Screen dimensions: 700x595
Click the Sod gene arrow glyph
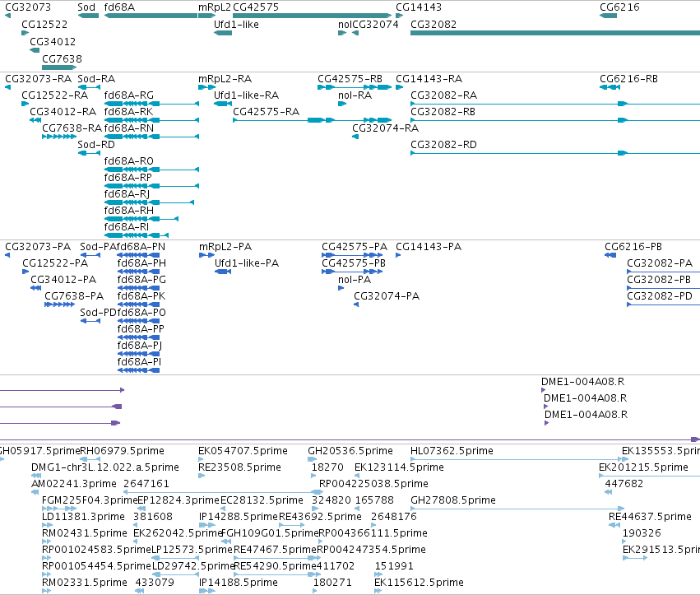[88, 16]
